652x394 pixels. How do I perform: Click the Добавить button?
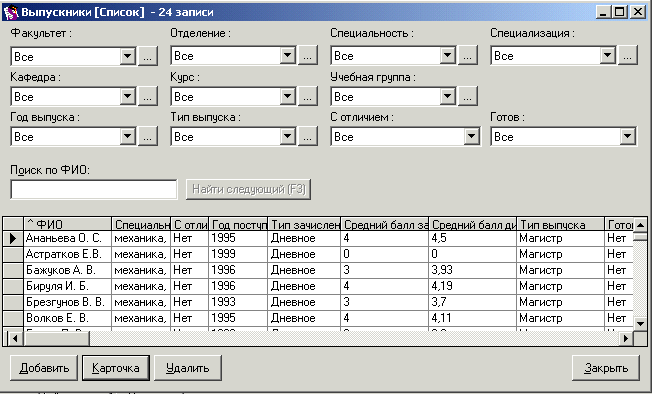[x=44, y=368]
